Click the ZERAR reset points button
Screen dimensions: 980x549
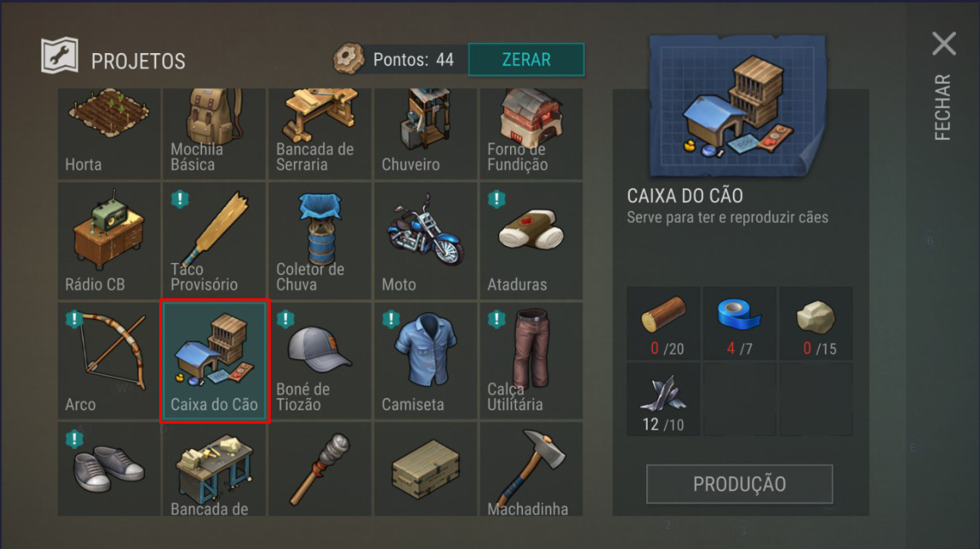tap(526, 59)
